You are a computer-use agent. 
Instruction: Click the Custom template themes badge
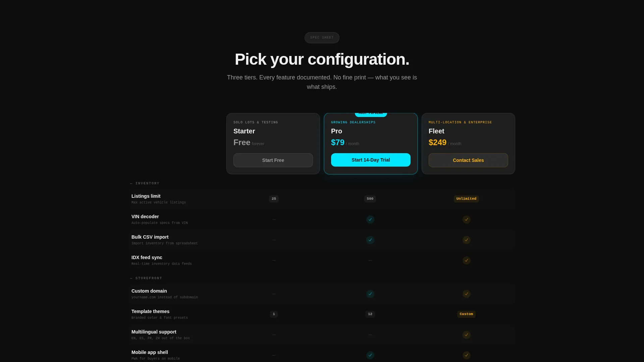coord(466,314)
